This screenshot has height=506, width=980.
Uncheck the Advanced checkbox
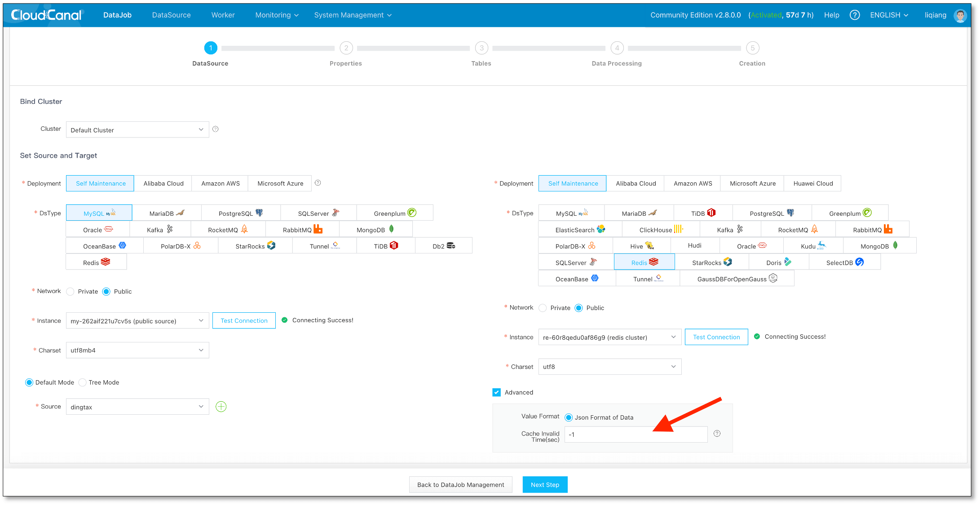[x=497, y=392]
